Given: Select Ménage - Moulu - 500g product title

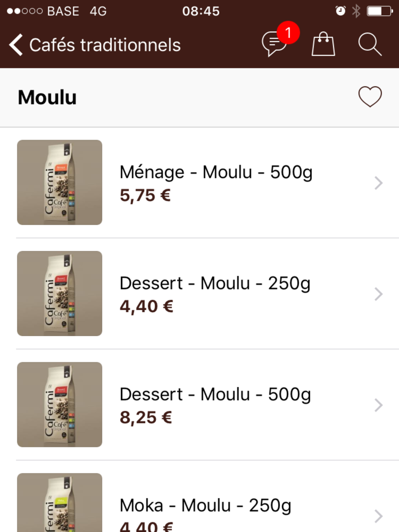Looking at the screenshot, I should pyautogui.click(x=216, y=172).
